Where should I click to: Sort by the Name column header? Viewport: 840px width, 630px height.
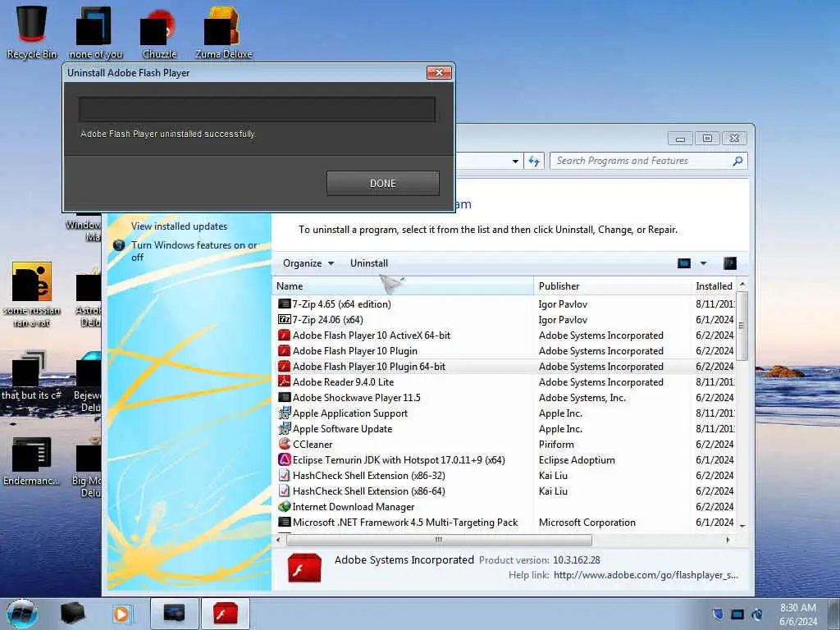tap(403, 286)
